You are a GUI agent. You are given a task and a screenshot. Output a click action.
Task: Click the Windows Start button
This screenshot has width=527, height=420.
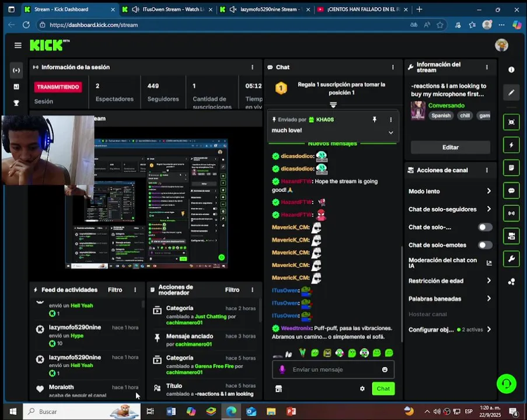click(x=13, y=411)
